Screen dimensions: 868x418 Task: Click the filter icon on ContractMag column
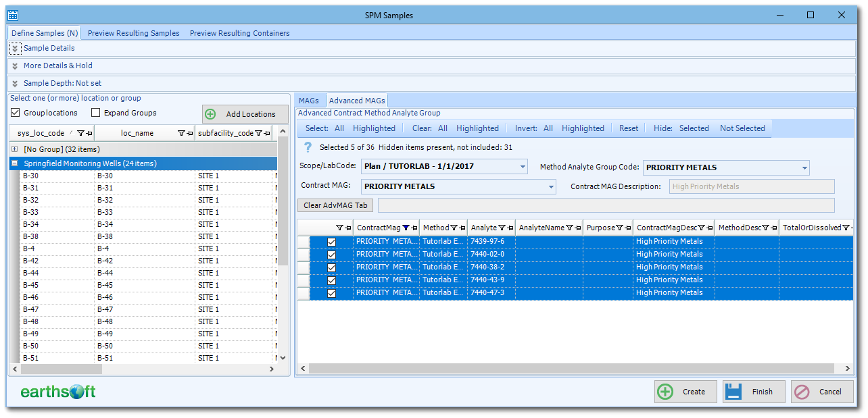[405, 228]
